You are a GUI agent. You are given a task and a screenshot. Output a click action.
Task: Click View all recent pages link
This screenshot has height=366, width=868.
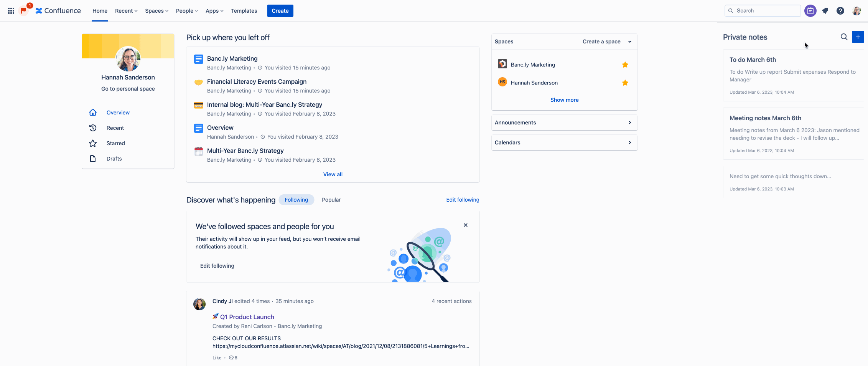[x=333, y=174]
